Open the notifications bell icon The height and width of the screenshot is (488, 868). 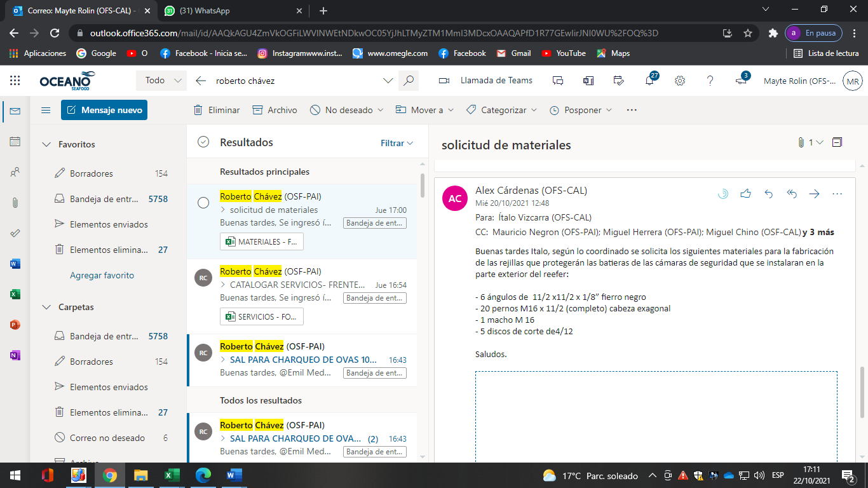pos(649,81)
